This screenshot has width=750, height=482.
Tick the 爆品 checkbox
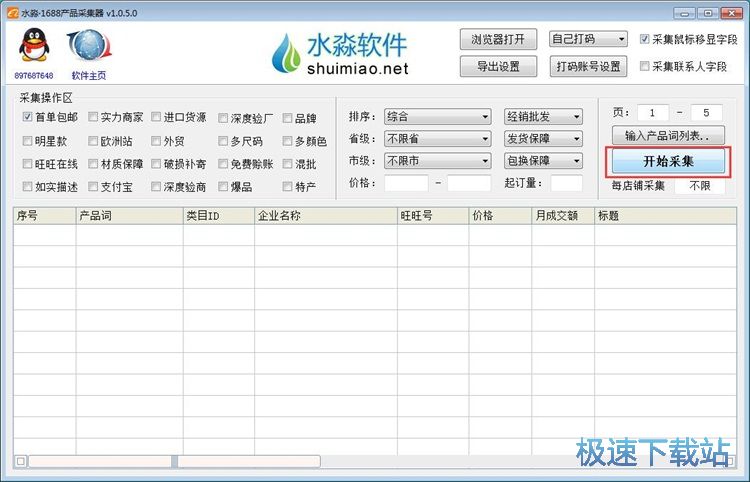(223, 186)
